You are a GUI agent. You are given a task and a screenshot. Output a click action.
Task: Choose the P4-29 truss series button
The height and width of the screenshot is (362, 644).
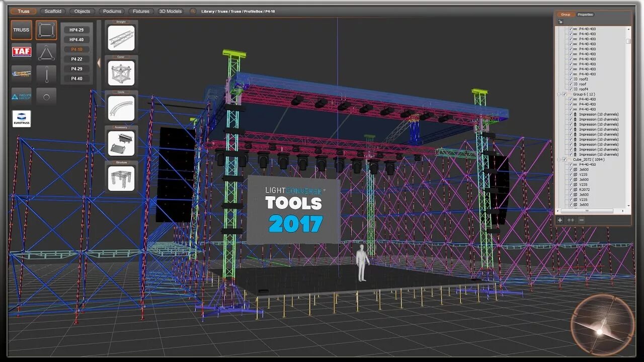[76, 68]
